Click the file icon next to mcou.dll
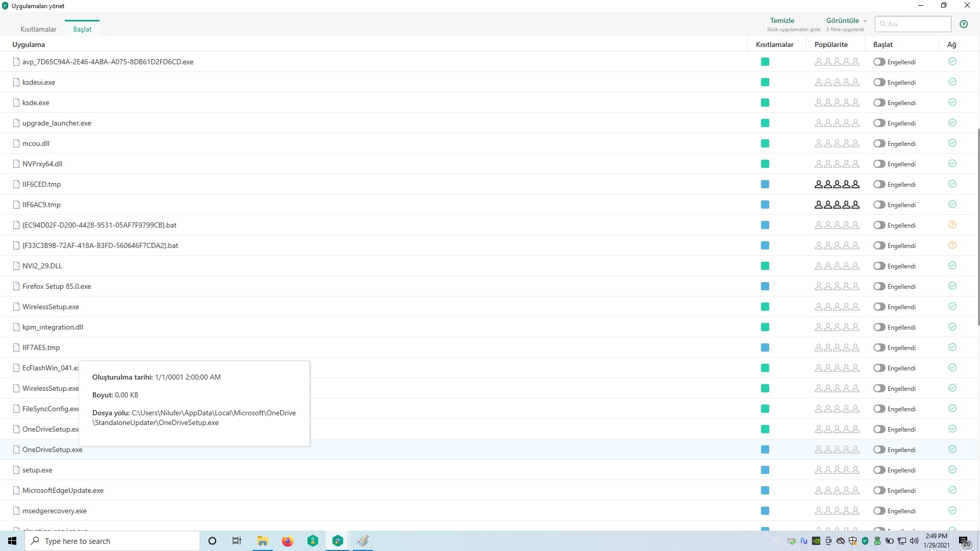The width and height of the screenshot is (980, 551). click(16, 143)
